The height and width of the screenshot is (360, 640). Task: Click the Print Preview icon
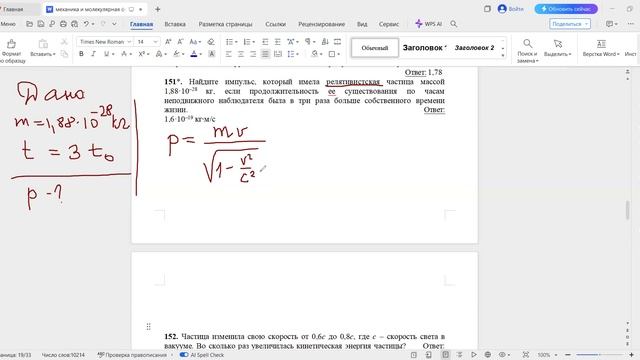tap(74, 24)
